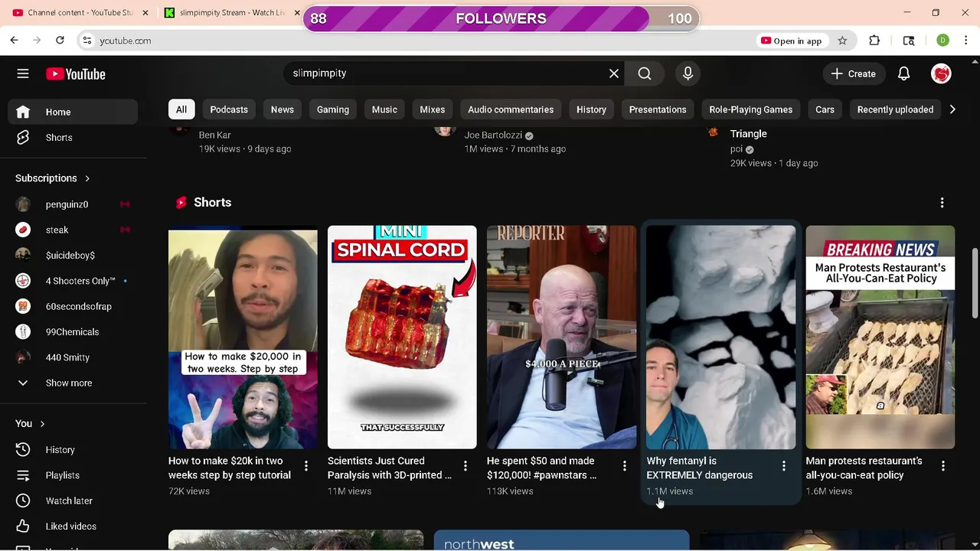The image size is (980, 551).
Task: Open Watch later list
Action: tap(73, 500)
